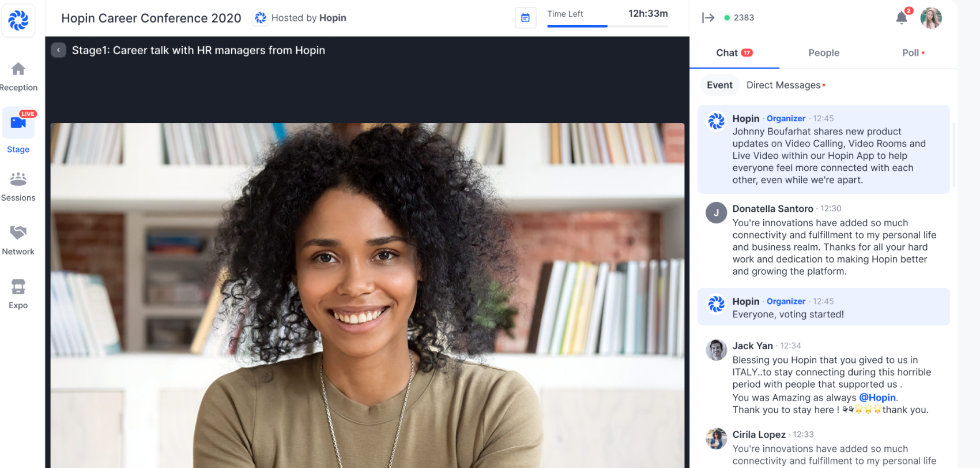The height and width of the screenshot is (468, 980).
Task: Open Sessions from the sidebar
Action: pos(18,186)
